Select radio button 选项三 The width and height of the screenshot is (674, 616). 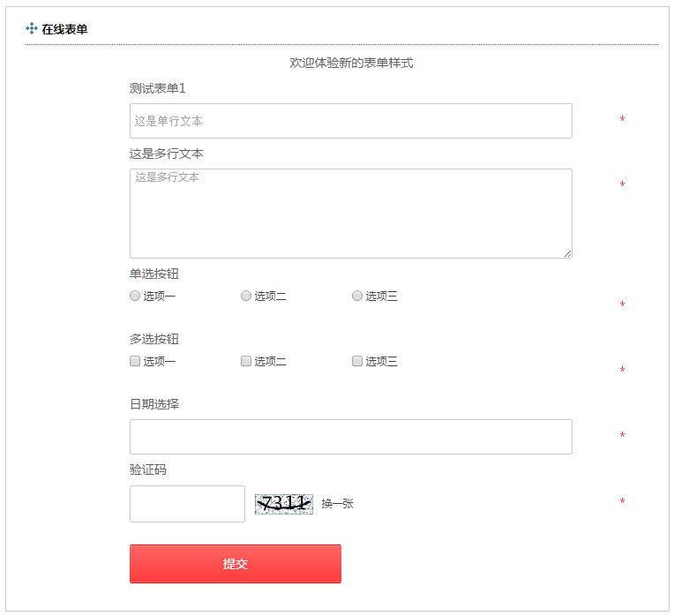(x=357, y=296)
